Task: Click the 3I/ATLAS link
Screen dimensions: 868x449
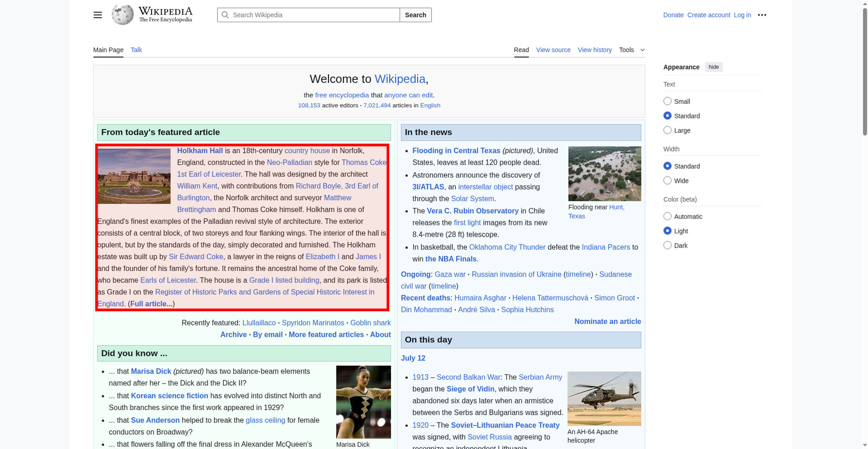Action: point(428,187)
